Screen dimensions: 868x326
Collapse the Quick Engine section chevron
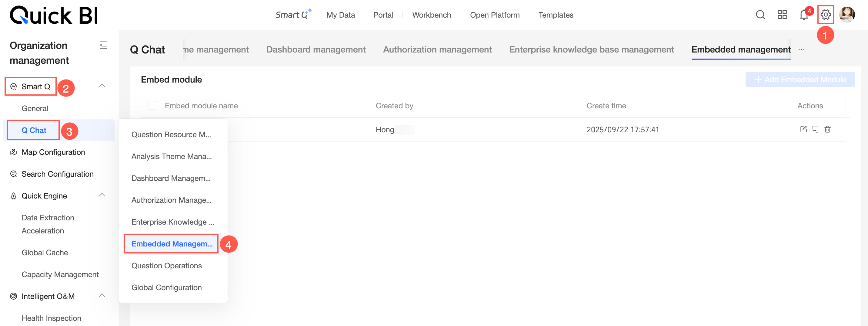pos(102,195)
